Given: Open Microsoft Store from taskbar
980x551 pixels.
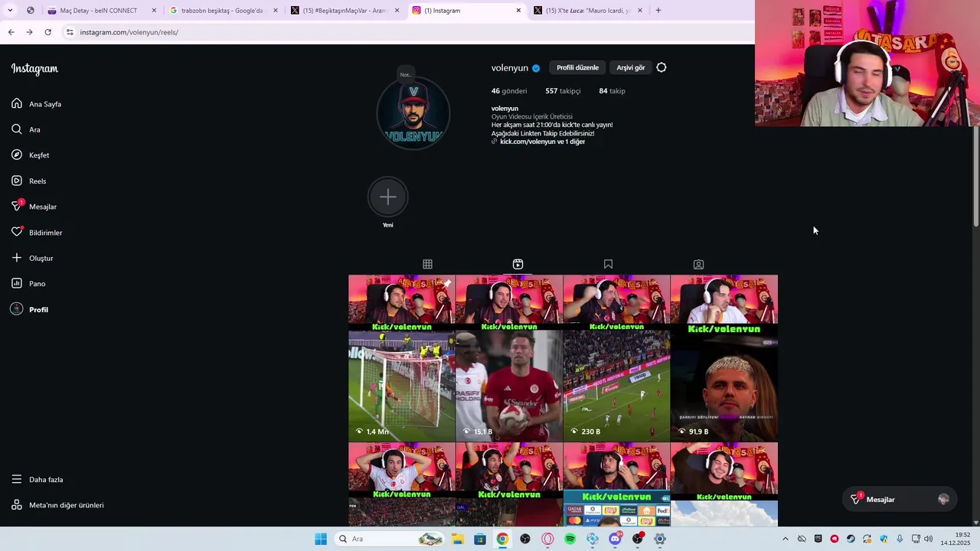Looking at the screenshot, I should pos(480,539).
